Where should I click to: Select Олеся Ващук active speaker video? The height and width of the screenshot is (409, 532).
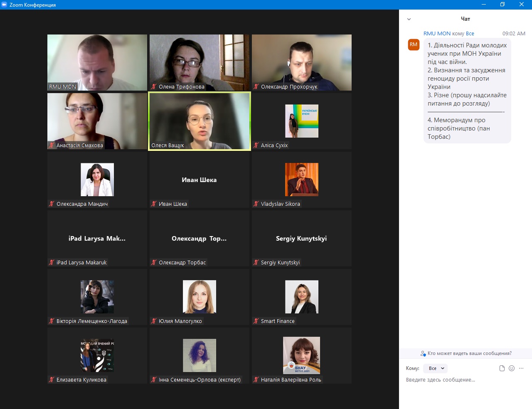pyautogui.click(x=199, y=121)
